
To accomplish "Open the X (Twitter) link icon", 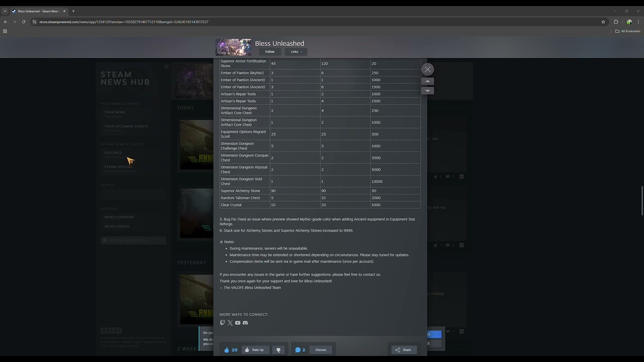I will point(230,323).
